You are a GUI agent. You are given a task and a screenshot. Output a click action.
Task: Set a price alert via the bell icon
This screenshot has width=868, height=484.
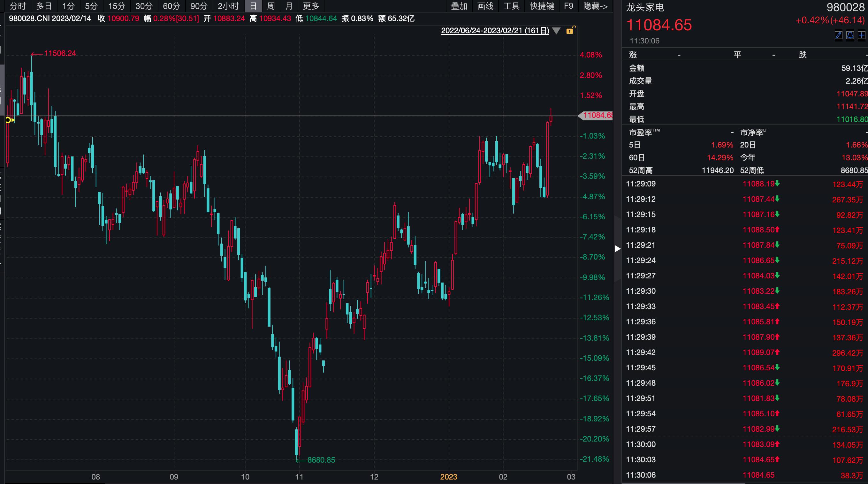(849, 36)
